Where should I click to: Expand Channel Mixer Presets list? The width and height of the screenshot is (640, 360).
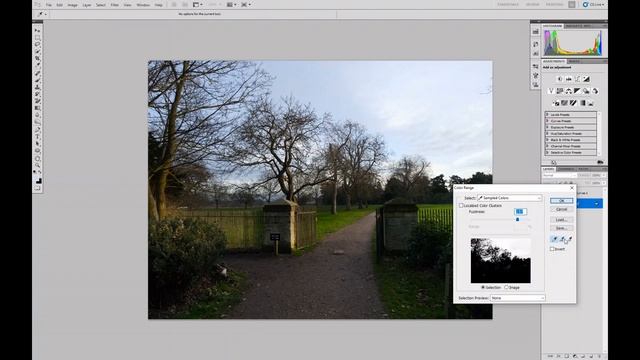(547, 146)
